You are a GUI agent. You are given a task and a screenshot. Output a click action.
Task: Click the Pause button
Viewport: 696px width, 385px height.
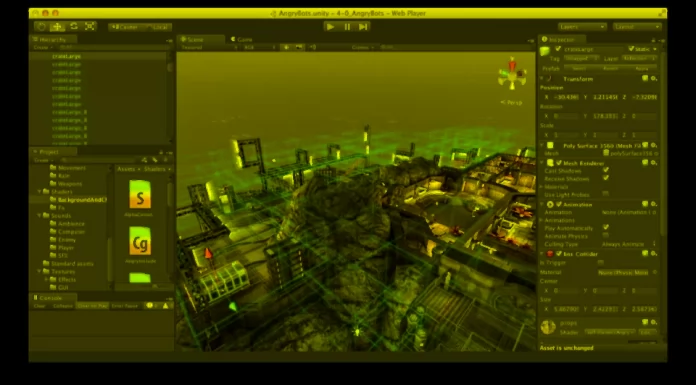[347, 27]
